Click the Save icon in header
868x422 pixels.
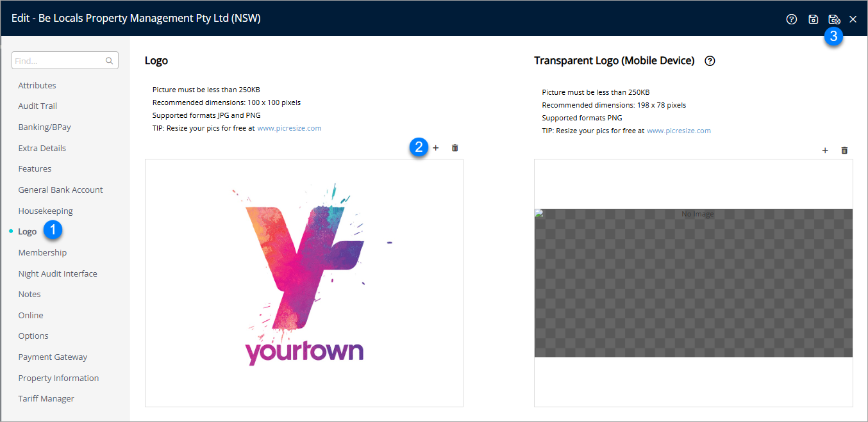(813, 19)
